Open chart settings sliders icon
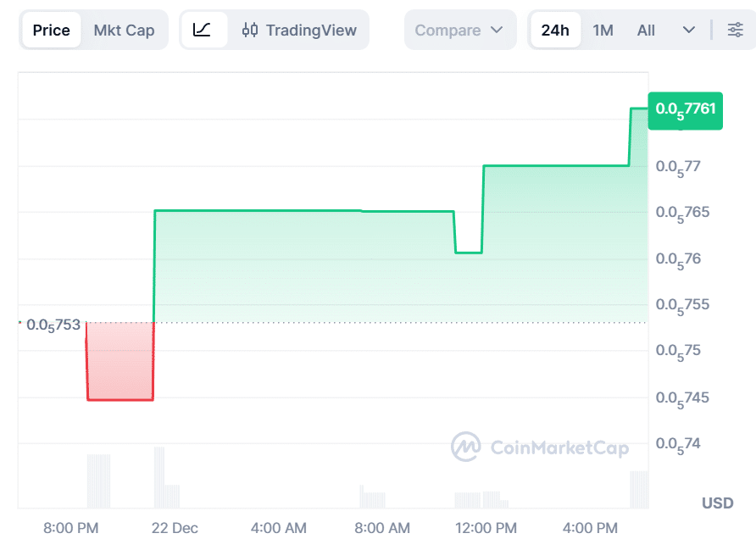The image size is (756, 550). (x=735, y=31)
